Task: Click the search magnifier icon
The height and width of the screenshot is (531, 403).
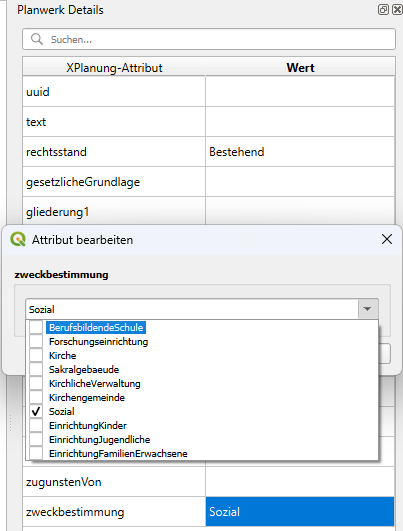Action: coord(37,39)
